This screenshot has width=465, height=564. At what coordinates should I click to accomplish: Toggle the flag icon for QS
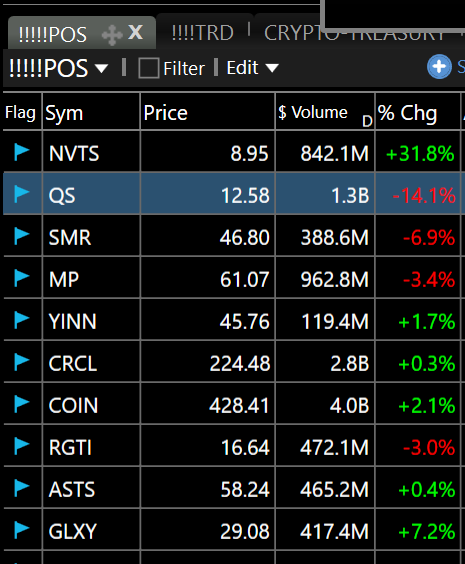[22, 194]
